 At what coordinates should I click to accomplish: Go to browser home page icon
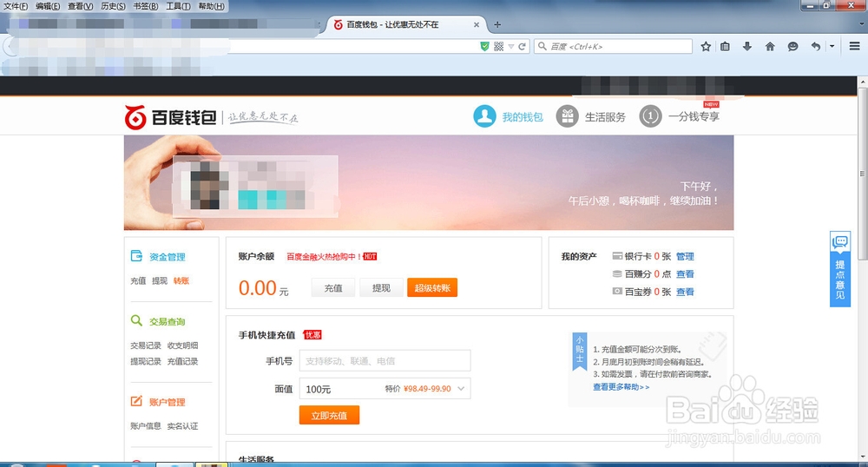point(769,47)
